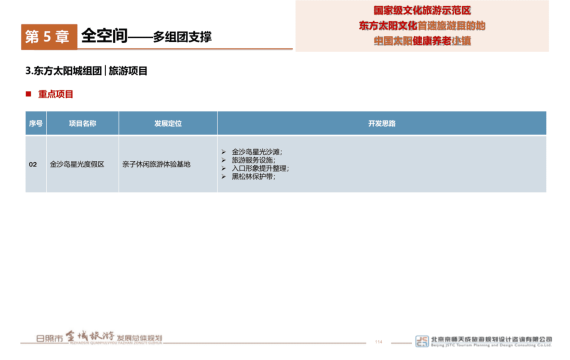The height and width of the screenshot is (360, 570).
Task: Click the '金沙岛星光度假区' project name cell
Action: click(x=83, y=164)
